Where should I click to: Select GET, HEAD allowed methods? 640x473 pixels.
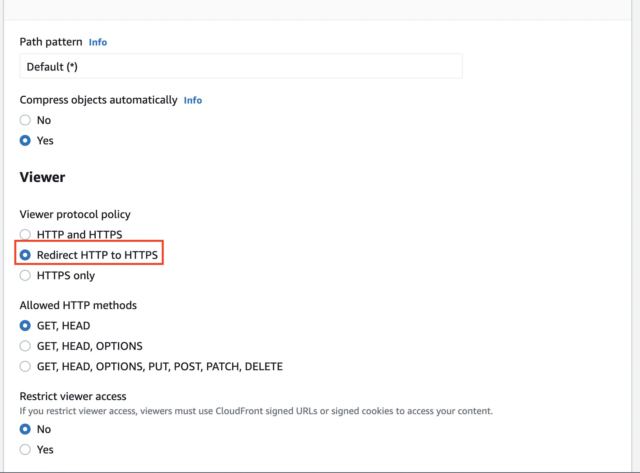[25, 325]
